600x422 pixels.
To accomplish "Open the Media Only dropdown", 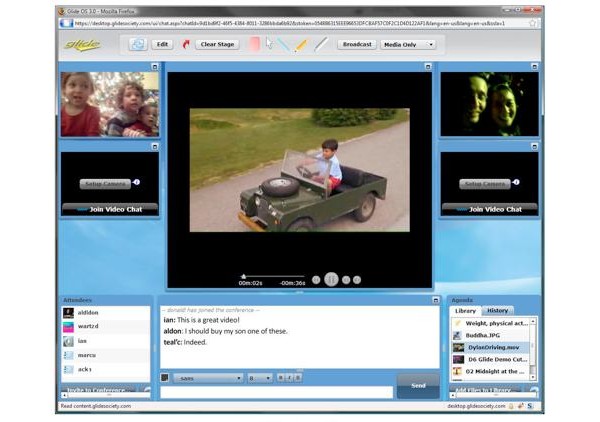I will [408, 45].
